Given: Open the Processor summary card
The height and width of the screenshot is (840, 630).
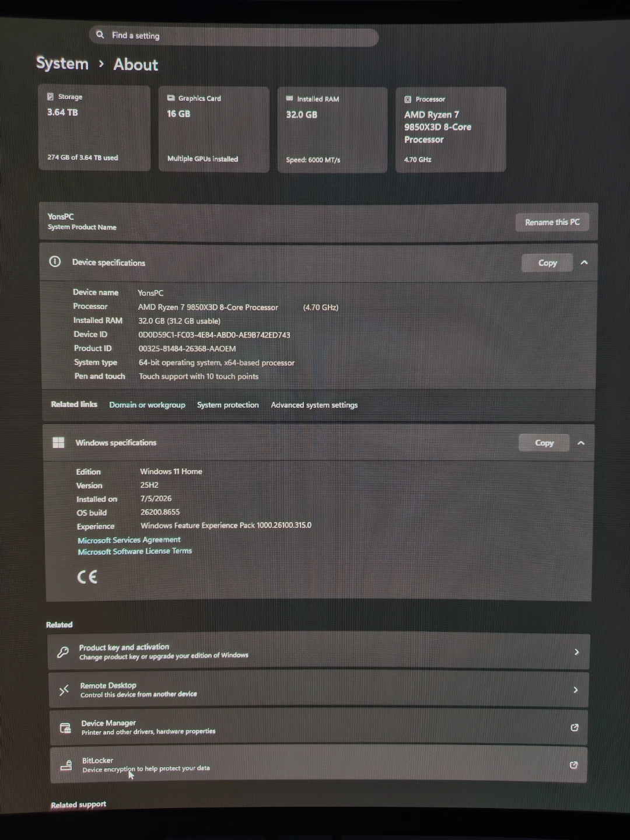Looking at the screenshot, I should (451, 129).
